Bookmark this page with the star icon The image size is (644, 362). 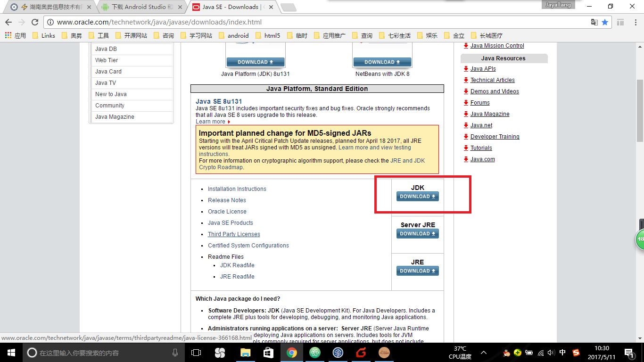[605, 22]
